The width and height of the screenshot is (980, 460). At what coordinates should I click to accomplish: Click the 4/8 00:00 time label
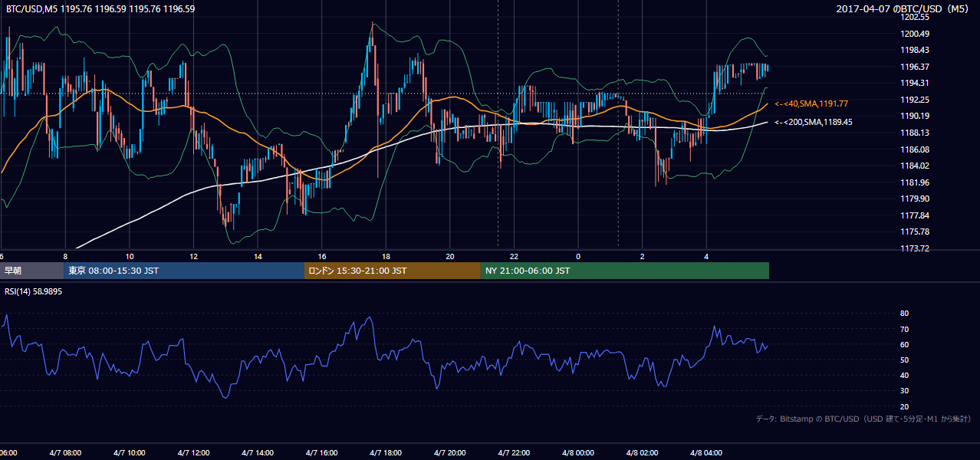point(578,453)
